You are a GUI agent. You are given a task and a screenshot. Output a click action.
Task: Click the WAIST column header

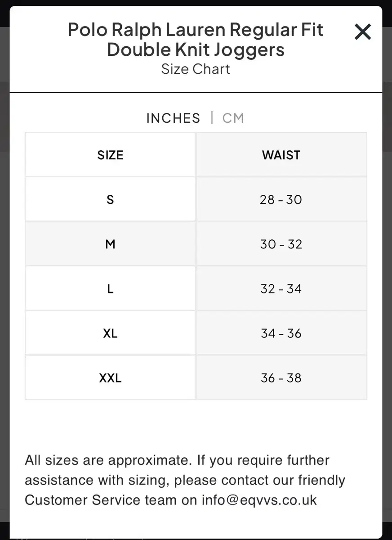[x=281, y=154]
